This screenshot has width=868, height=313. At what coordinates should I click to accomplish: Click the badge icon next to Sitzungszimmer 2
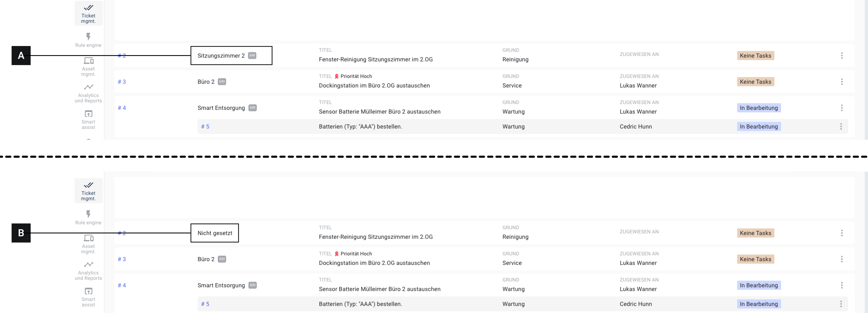[252, 56]
